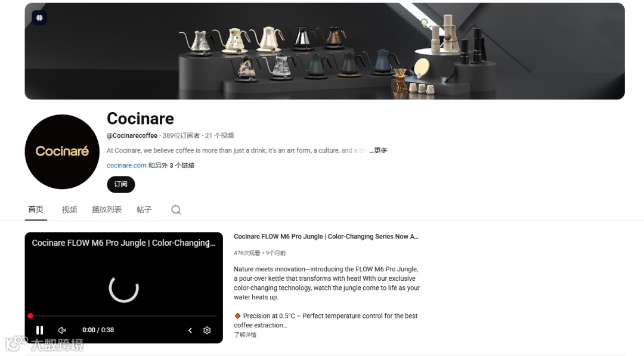
Task: Open the FLOW M6 Pro Jungle video title link
Action: pos(326,237)
